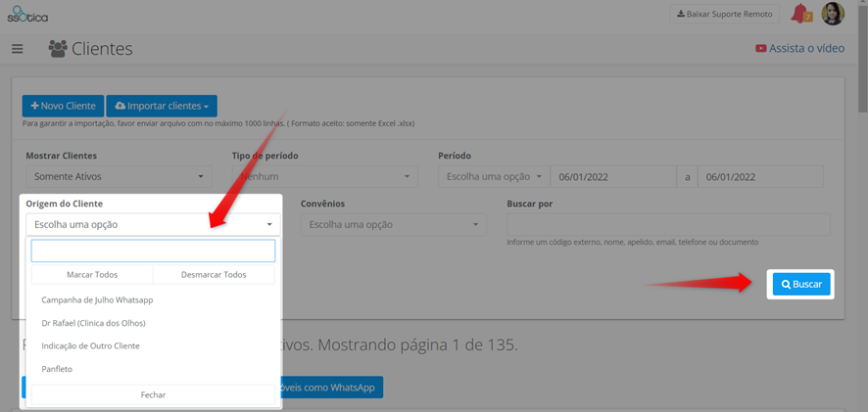868x412 pixels.
Task: Select Marcar Todos option
Action: point(92,275)
